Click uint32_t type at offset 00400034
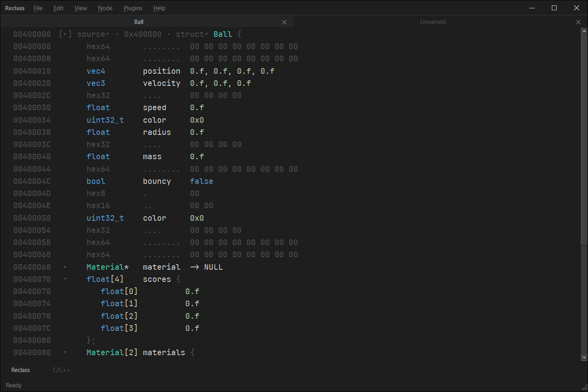The image size is (588, 392). coord(105,120)
